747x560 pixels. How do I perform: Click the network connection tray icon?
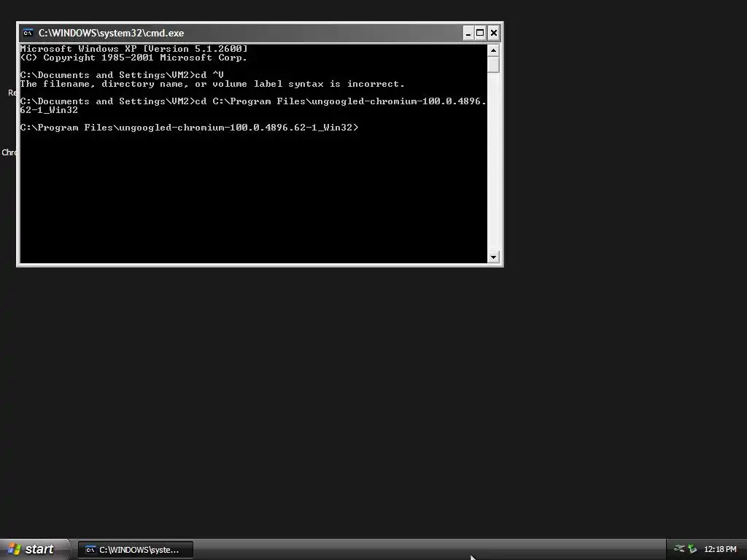pyautogui.click(x=679, y=549)
